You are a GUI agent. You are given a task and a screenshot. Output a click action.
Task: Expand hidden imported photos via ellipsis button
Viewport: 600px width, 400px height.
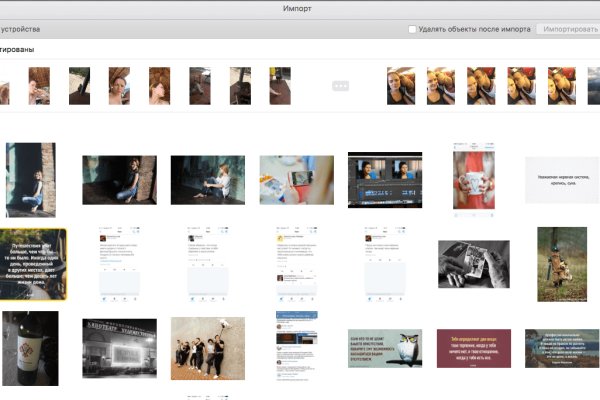coord(340,86)
